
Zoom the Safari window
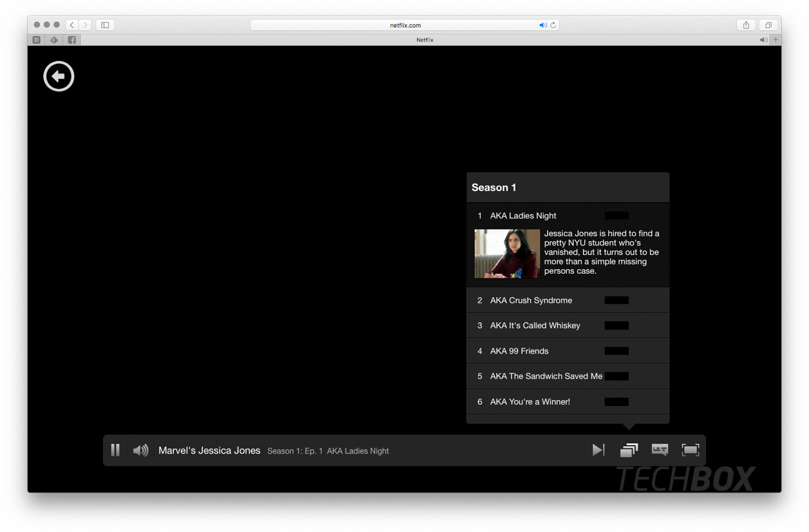[x=57, y=25]
